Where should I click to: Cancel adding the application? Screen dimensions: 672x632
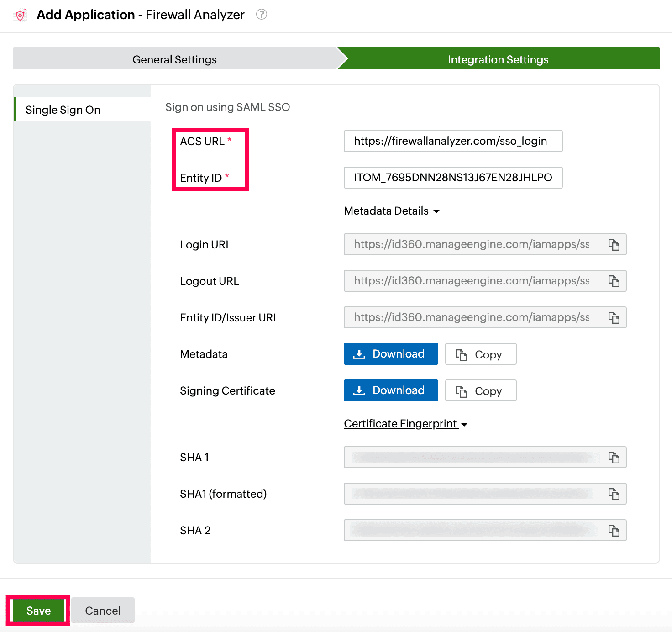(103, 611)
